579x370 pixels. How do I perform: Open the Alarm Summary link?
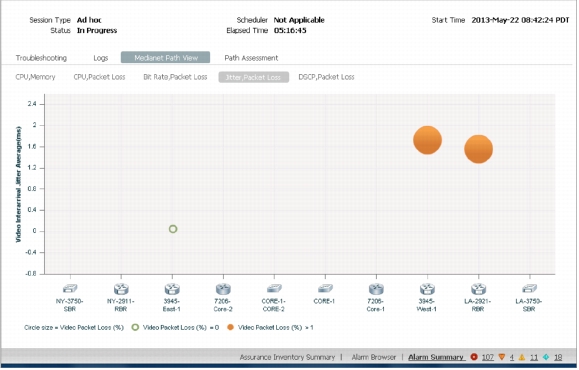click(x=436, y=357)
